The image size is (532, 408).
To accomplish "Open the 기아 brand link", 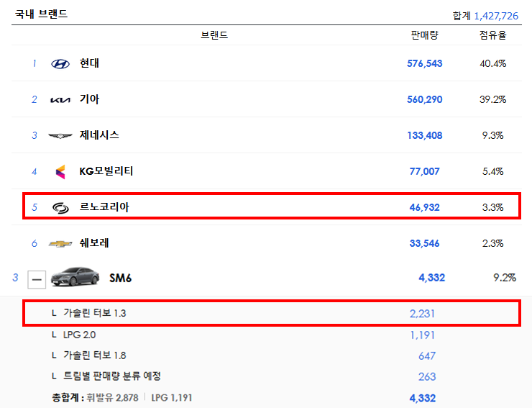I will coord(89,99).
